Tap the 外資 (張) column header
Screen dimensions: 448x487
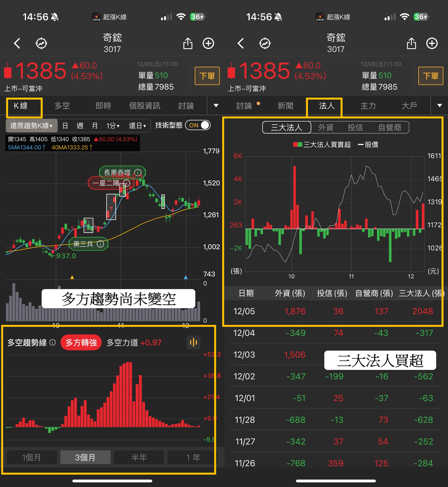tap(290, 293)
